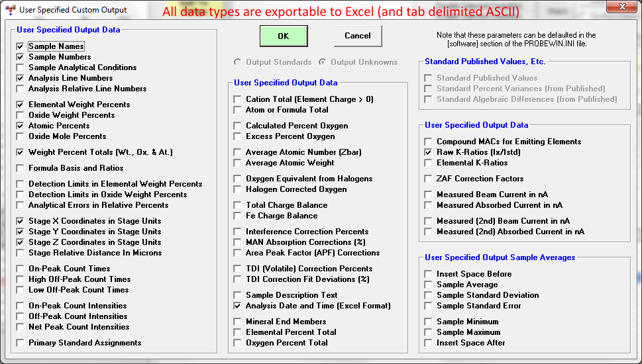Disable Atomic Percents output

click(x=21, y=126)
